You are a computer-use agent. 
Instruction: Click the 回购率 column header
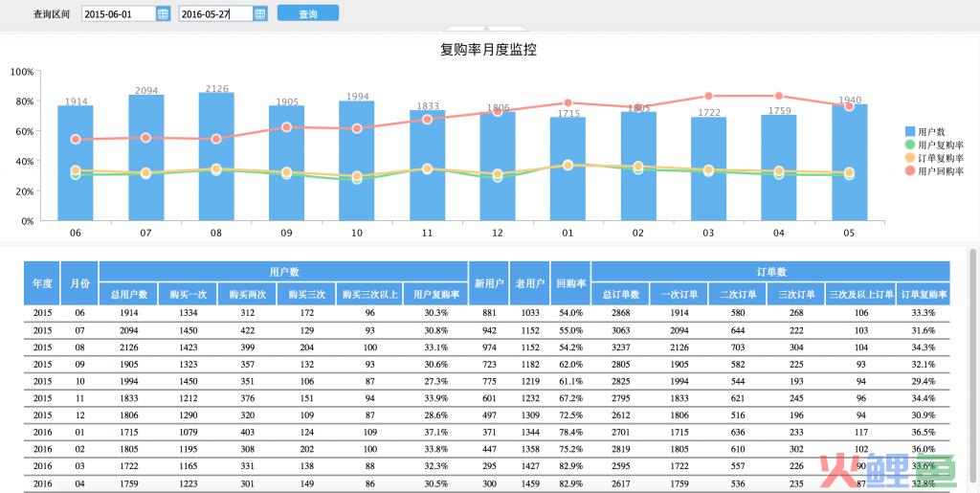570,283
